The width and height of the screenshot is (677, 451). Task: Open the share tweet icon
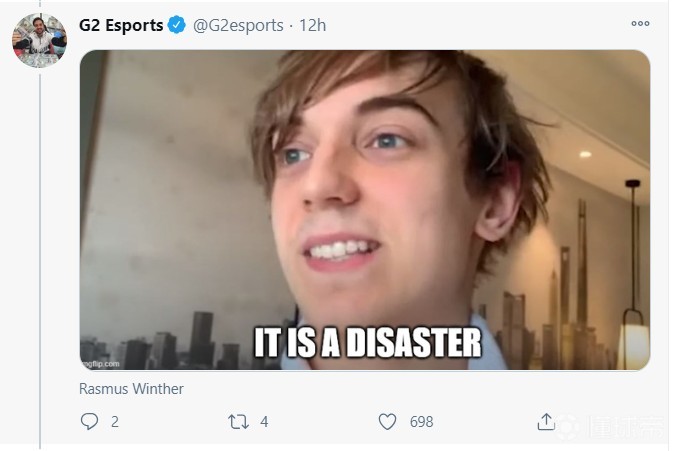point(546,422)
